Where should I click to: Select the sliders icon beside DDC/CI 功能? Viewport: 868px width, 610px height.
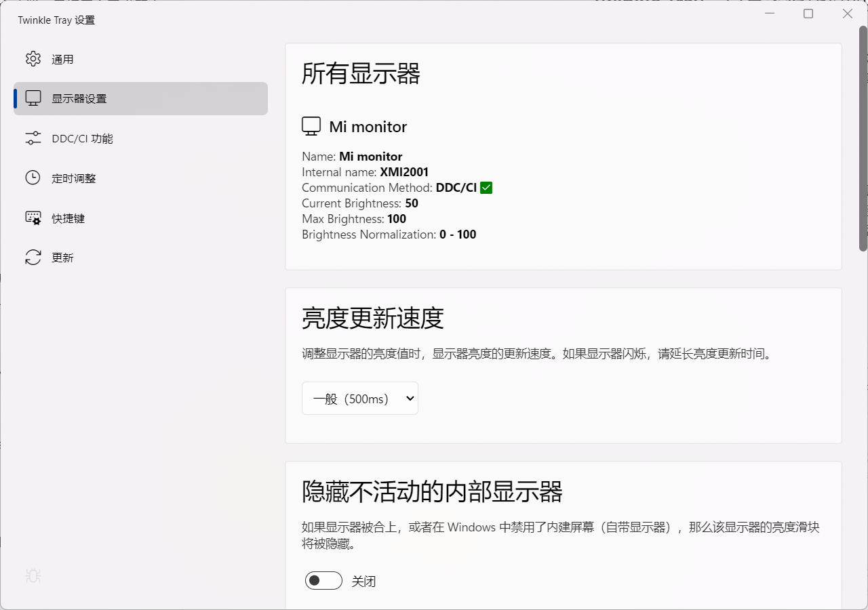[33, 138]
